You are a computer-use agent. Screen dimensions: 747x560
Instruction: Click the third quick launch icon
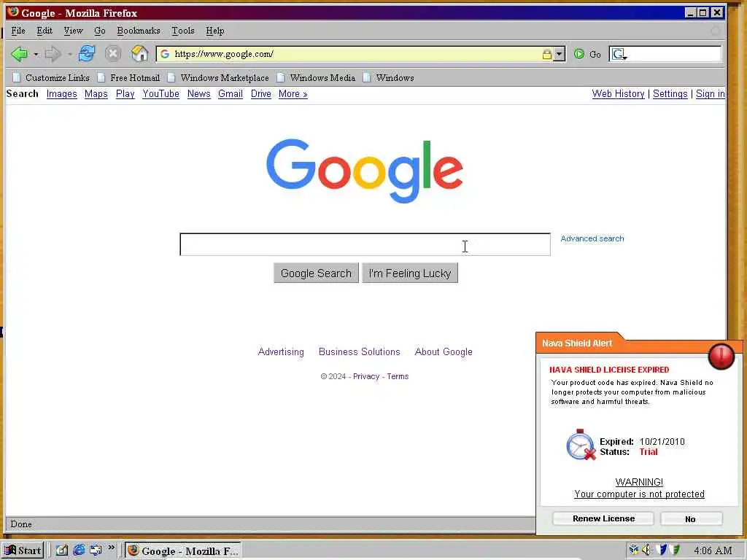[x=96, y=550]
